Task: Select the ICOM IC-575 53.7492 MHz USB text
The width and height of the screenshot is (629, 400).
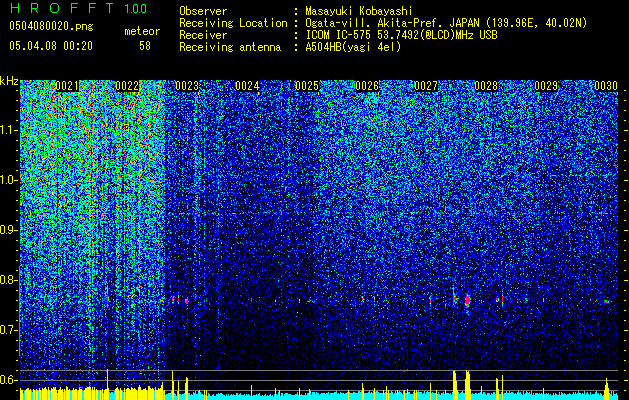Action: pyautogui.click(x=401, y=35)
